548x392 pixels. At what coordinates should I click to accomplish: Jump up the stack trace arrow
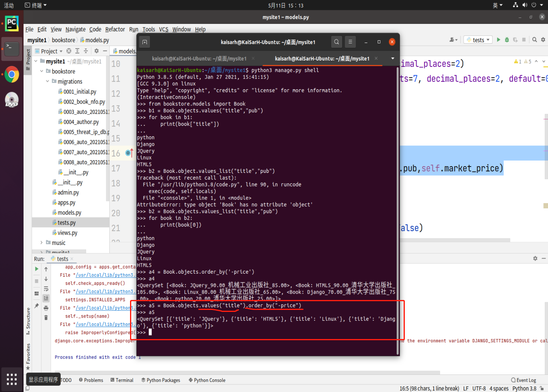pos(46,269)
